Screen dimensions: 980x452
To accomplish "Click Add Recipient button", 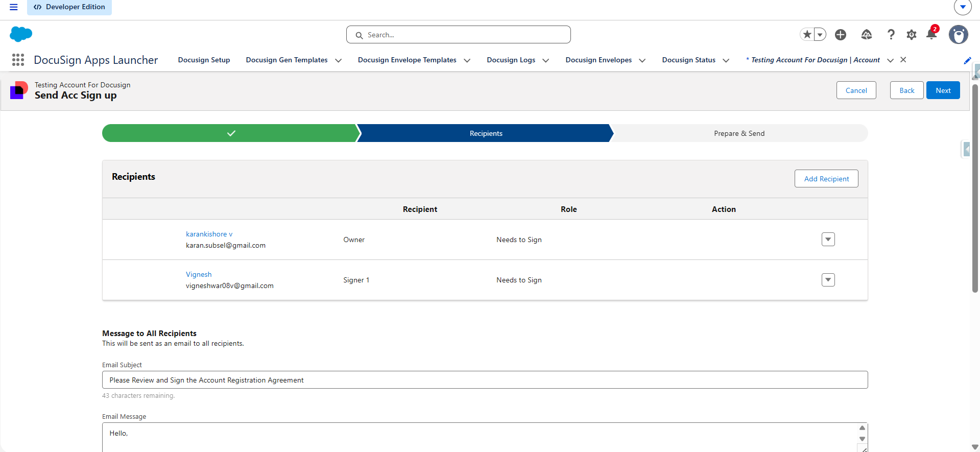I will [x=826, y=179].
